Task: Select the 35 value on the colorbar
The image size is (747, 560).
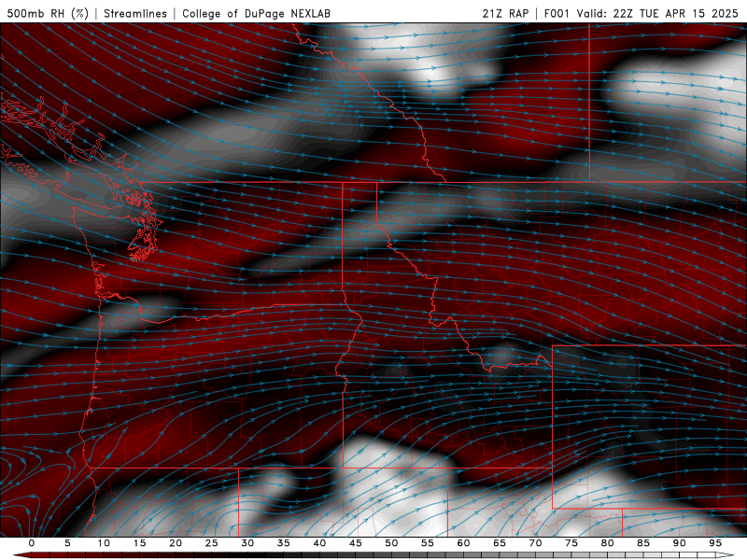Action: [x=284, y=543]
